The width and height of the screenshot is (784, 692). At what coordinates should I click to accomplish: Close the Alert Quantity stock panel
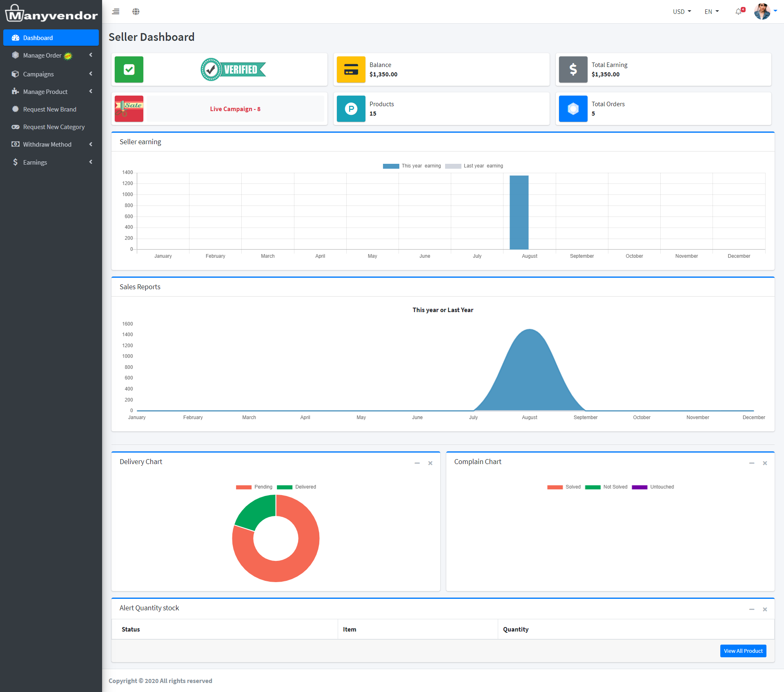coord(765,609)
